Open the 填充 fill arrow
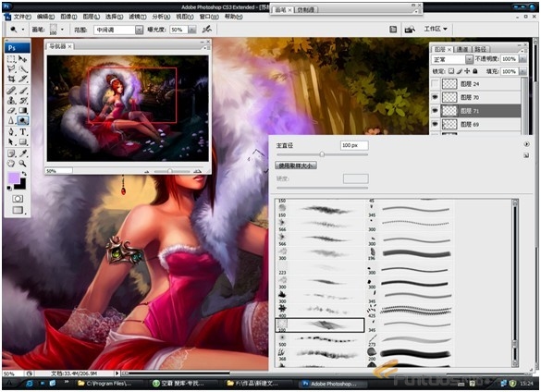 pyautogui.click(x=523, y=71)
